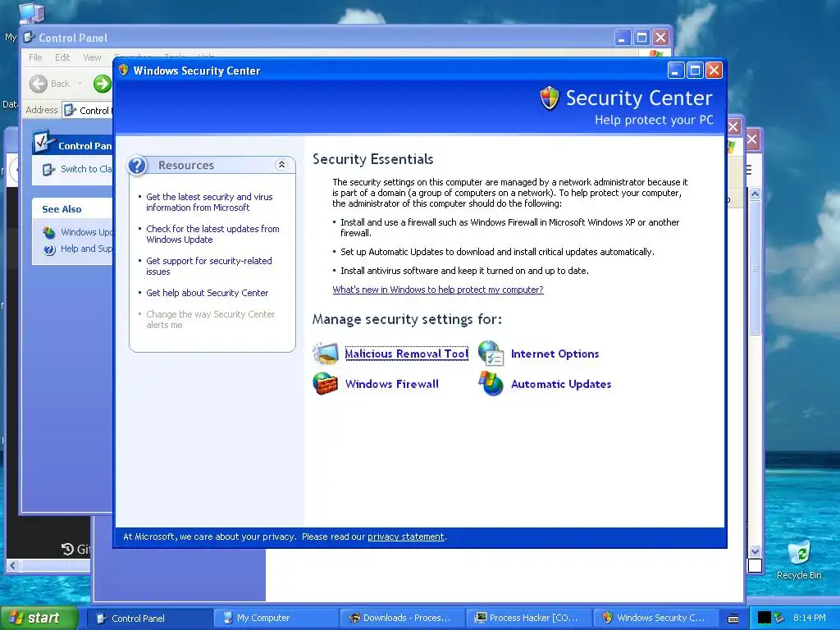Click the Internet Options globe icon
The height and width of the screenshot is (630, 840).
pos(491,354)
